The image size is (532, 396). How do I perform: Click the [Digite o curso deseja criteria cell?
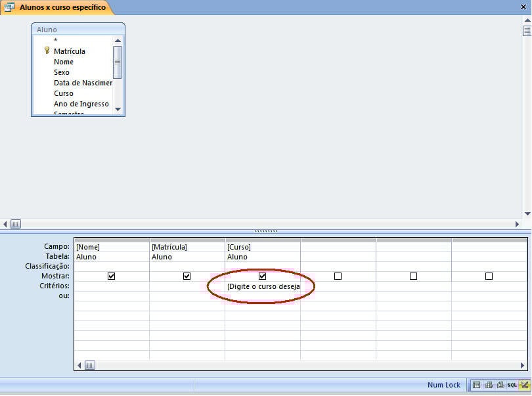point(263,286)
